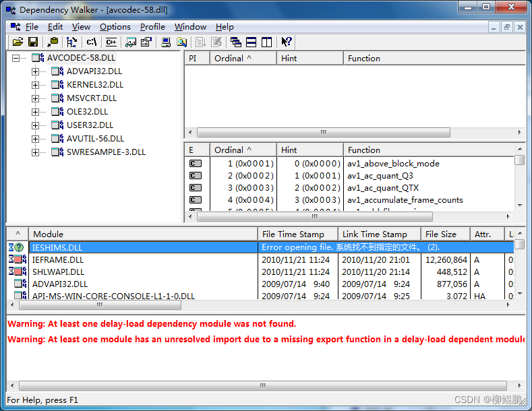Click the exports pane horizontal scrollbar thumb

pos(314,217)
